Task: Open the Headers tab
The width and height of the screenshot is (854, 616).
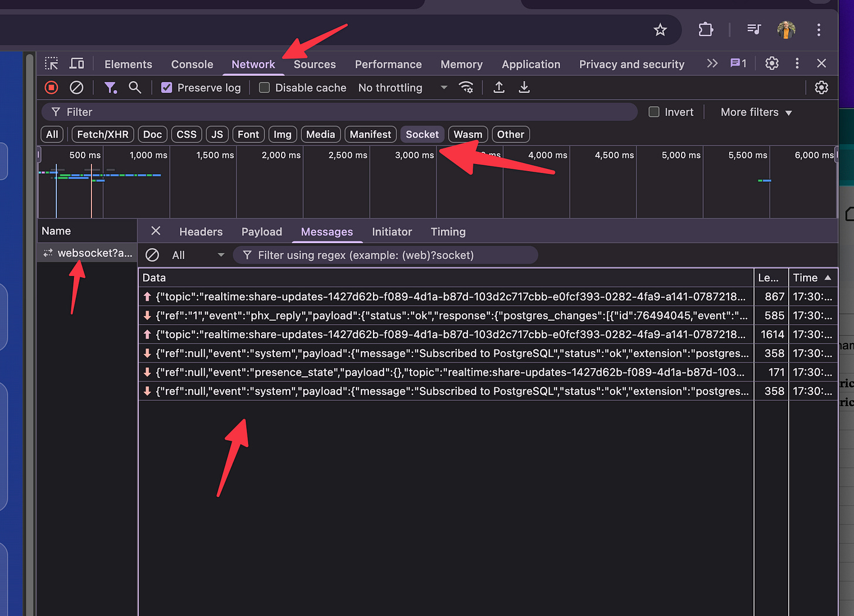Action: pos(201,232)
